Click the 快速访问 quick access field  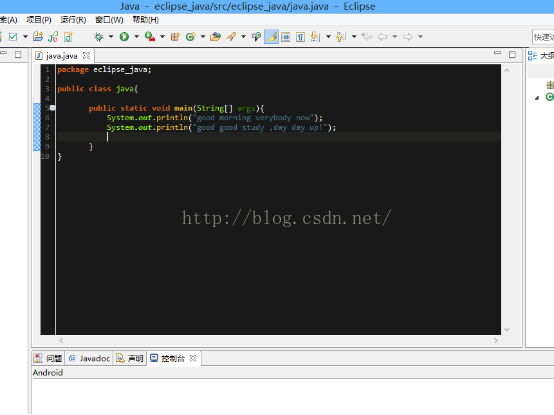tap(543, 37)
